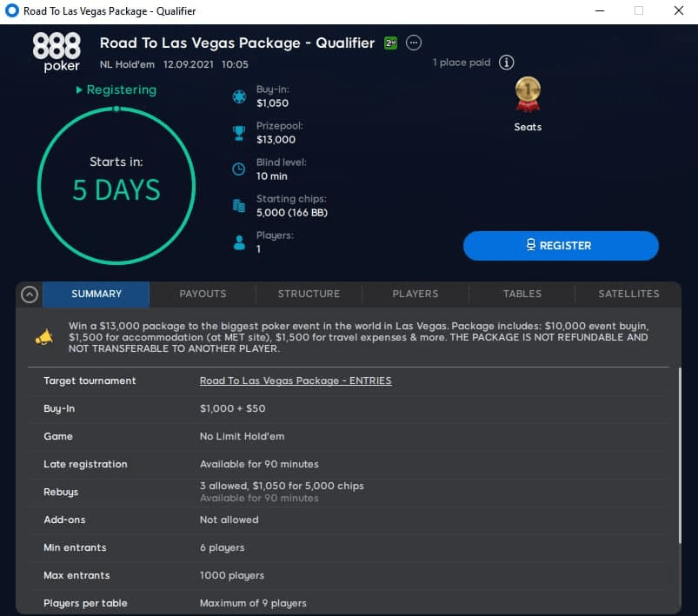Click the buy-in poker chip icon
Image resolution: width=698 pixels, height=616 pixels.
click(239, 96)
